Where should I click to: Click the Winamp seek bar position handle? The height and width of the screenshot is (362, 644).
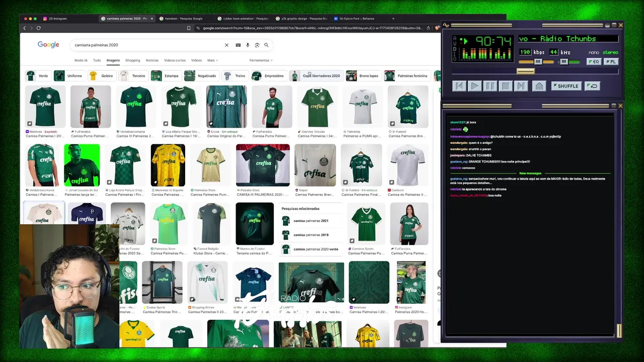[x=526, y=71]
